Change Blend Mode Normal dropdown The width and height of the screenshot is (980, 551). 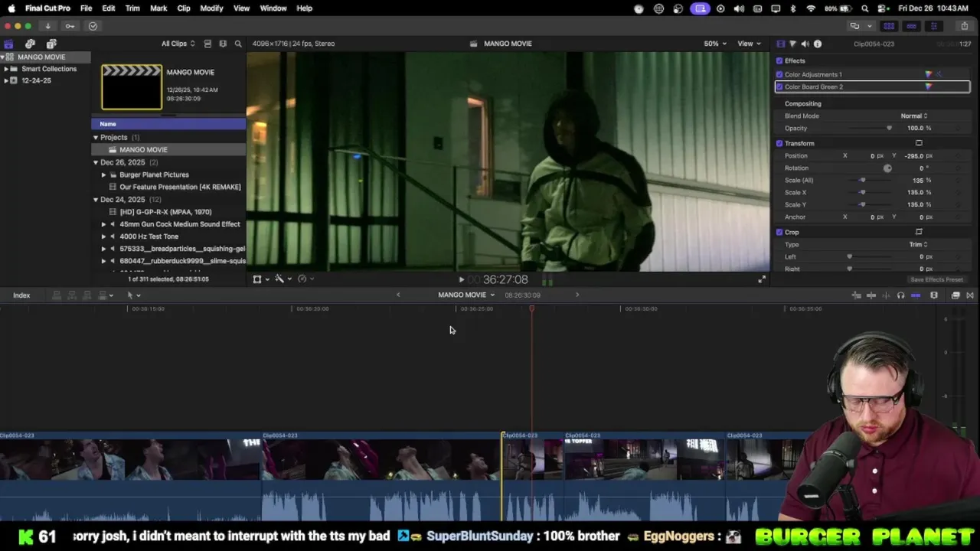914,116
